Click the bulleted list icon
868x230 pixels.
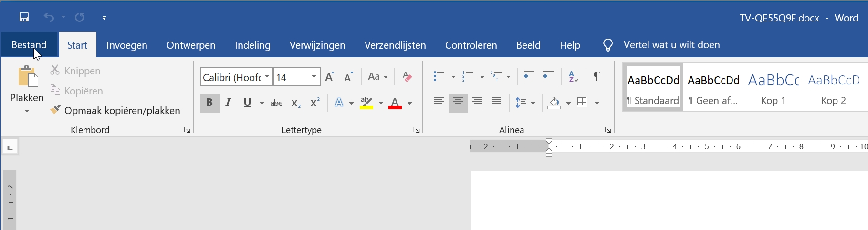point(439,76)
